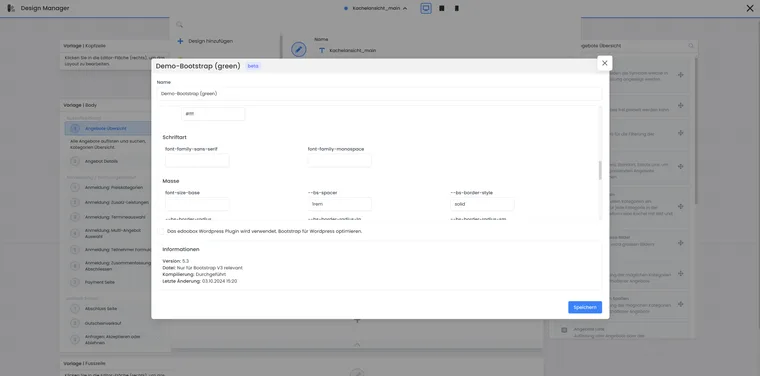Image resolution: width=760 pixels, height=376 pixels.
Task: Select Abschluss Seite step
Action: pyautogui.click(x=101, y=309)
